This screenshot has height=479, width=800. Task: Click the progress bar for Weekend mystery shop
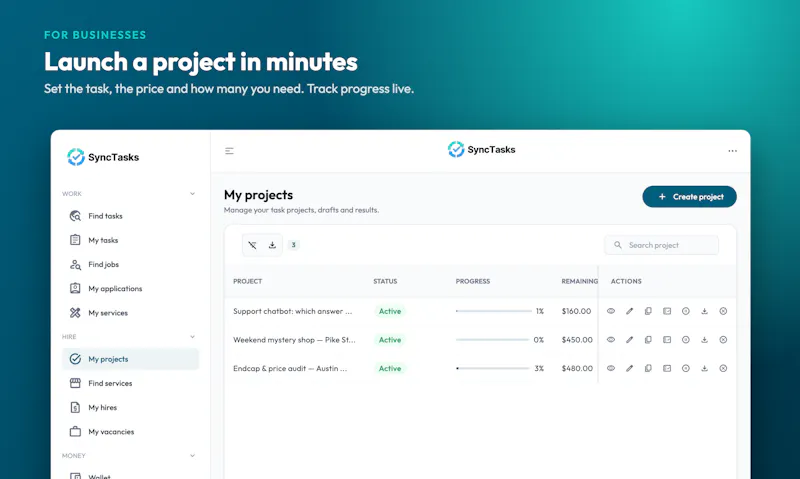(x=492, y=340)
